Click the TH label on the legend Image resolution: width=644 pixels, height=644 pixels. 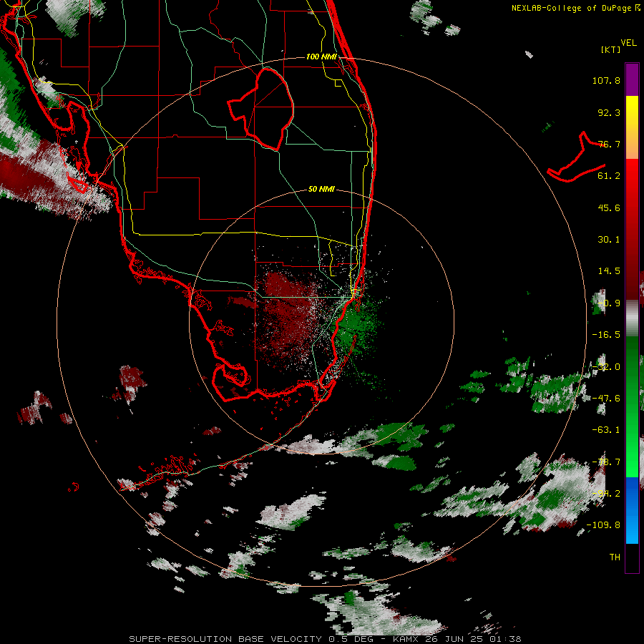[615, 557]
